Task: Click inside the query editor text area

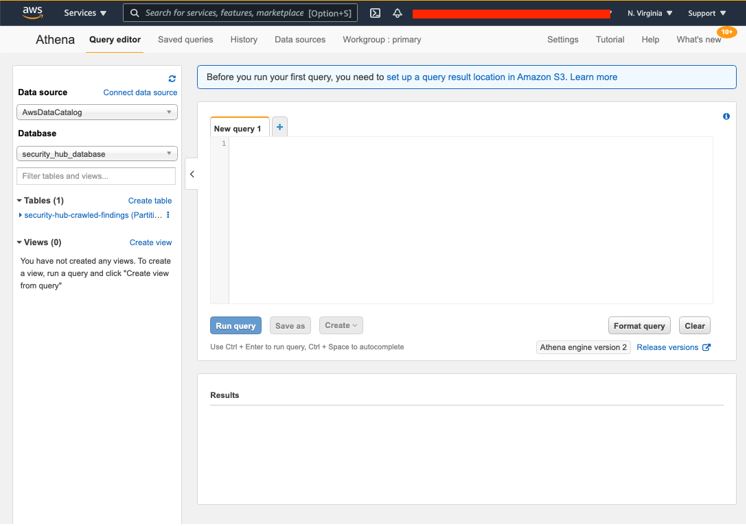Action: click(471, 220)
